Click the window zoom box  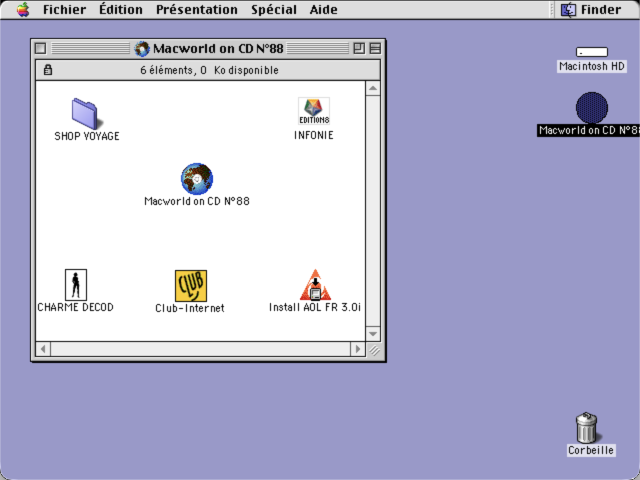tap(359, 49)
